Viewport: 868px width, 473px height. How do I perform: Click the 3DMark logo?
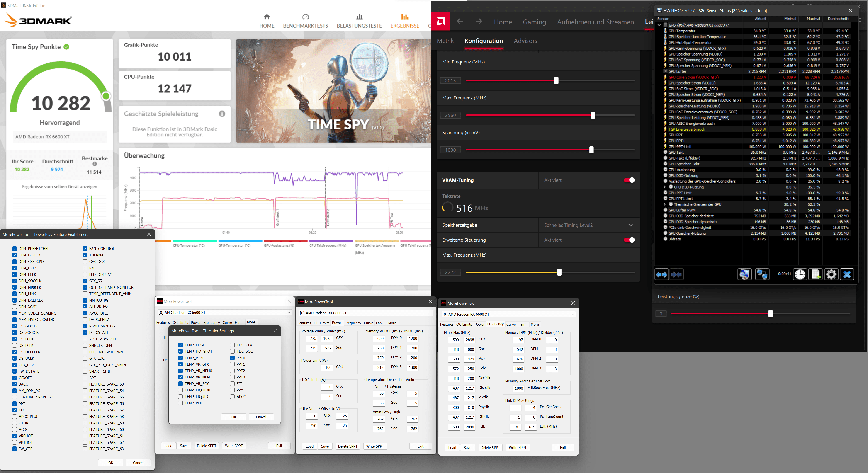pos(38,21)
